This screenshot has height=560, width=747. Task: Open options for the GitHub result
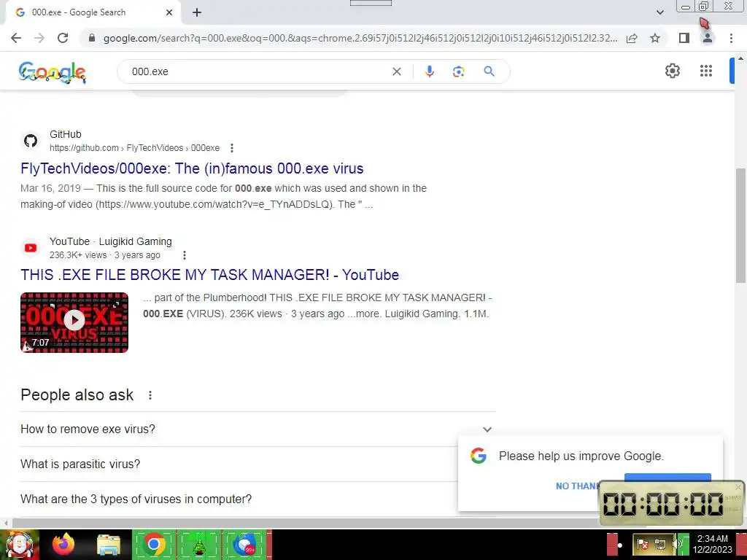(x=232, y=148)
